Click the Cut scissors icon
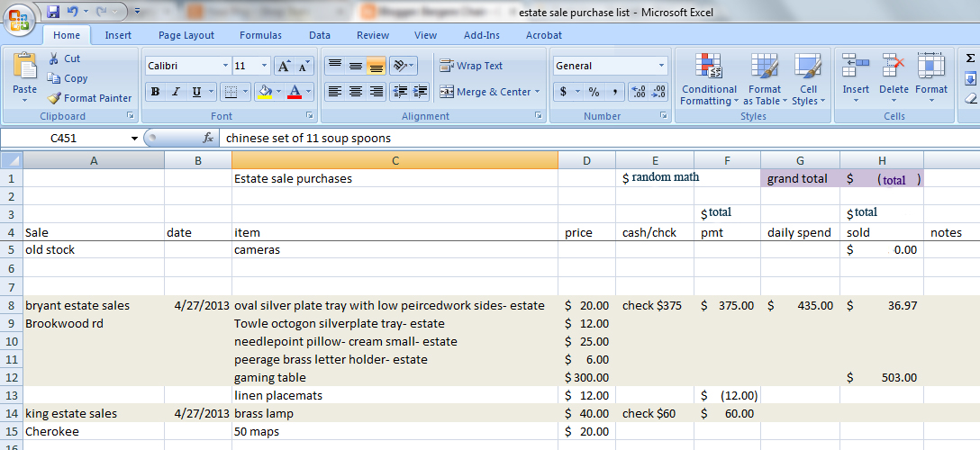This screenshot has width=980, height=450. point(54,58)
